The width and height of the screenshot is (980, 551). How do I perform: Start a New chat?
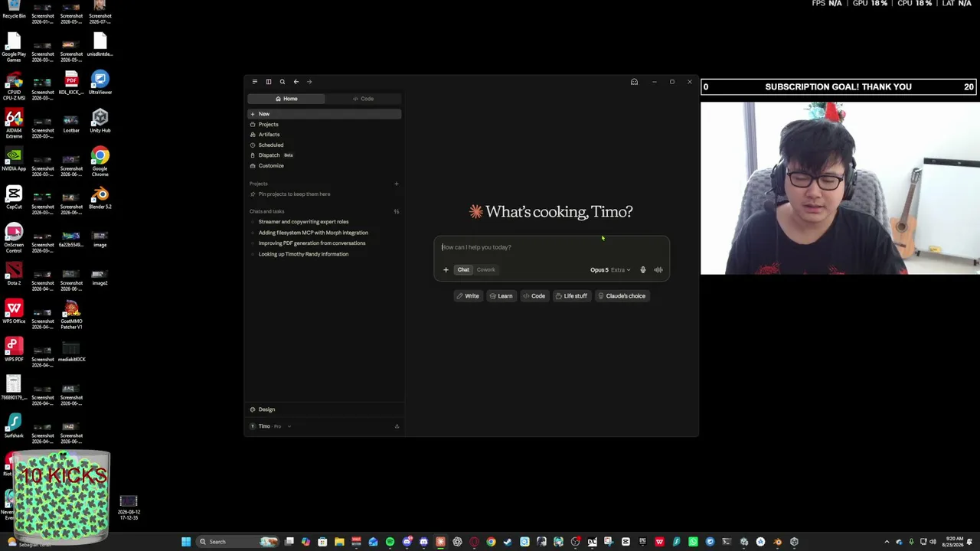click(324, 114)
